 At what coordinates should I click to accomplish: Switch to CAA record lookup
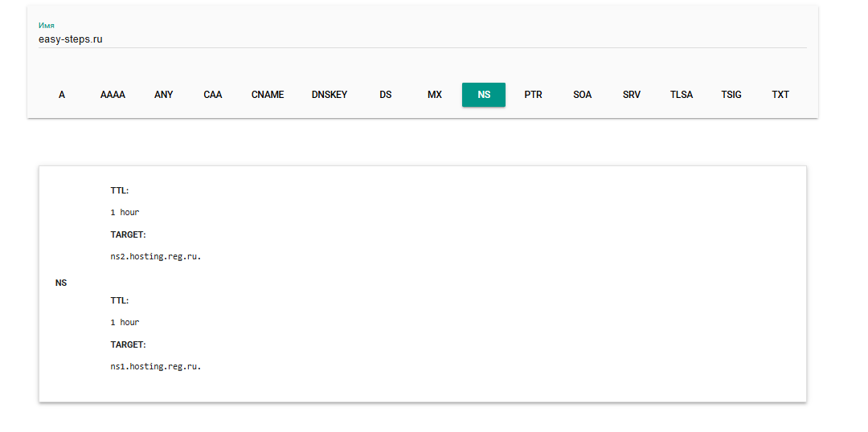[x=213, y=95]
